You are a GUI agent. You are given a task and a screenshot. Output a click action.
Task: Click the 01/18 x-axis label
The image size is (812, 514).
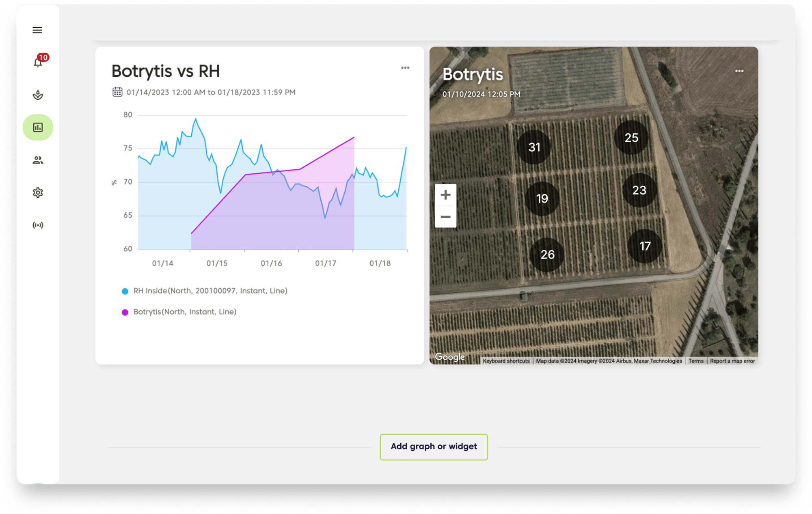pyautogui.click(x=380, y=263)
